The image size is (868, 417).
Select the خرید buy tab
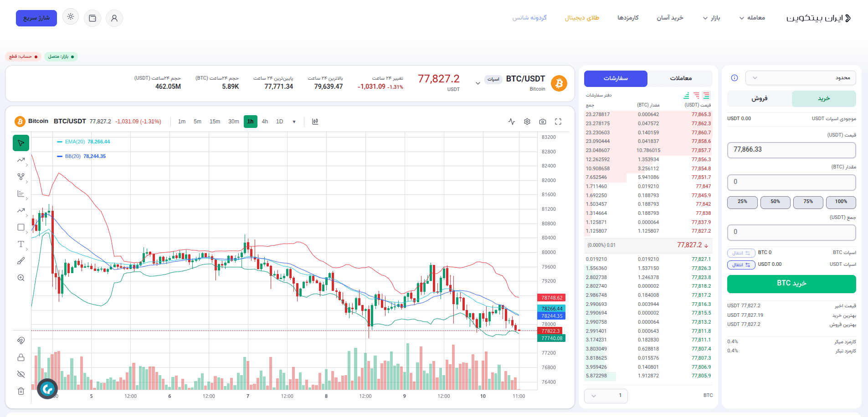coord(824,98)
